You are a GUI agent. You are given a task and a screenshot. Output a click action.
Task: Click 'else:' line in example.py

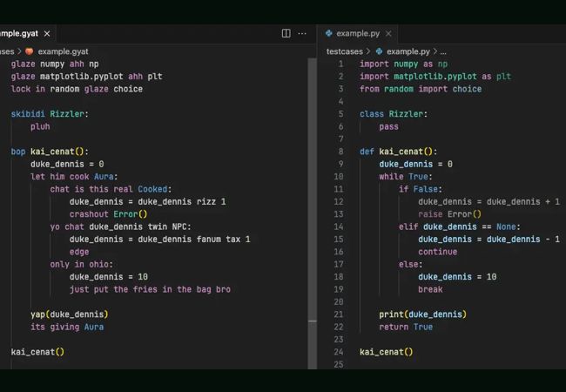coord(410,264)
